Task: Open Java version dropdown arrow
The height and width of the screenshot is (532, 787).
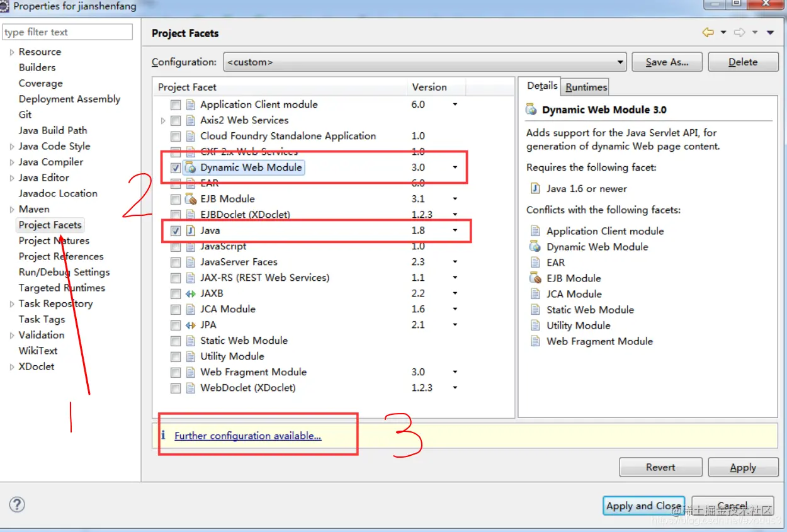Action: [455, 230]
